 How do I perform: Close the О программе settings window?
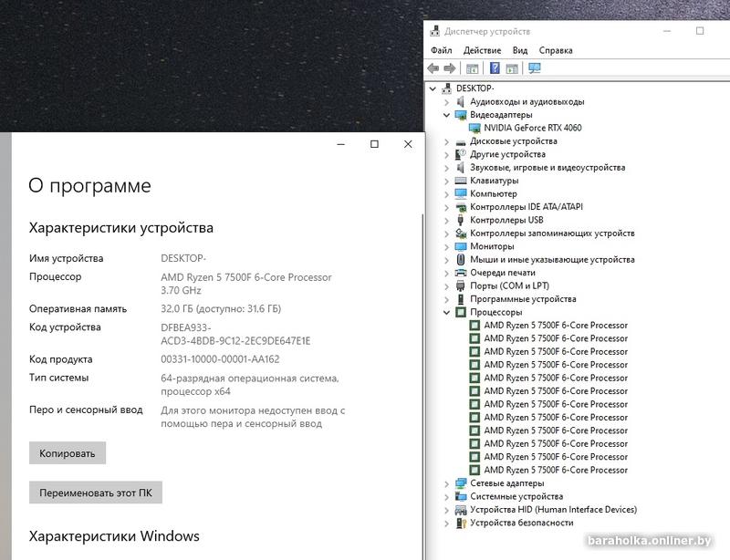[x=408, y=144]
